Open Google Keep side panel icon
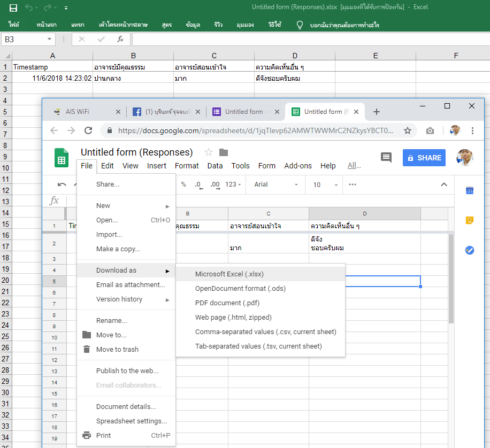Viewport: 490px width, 448px height. 470,220
